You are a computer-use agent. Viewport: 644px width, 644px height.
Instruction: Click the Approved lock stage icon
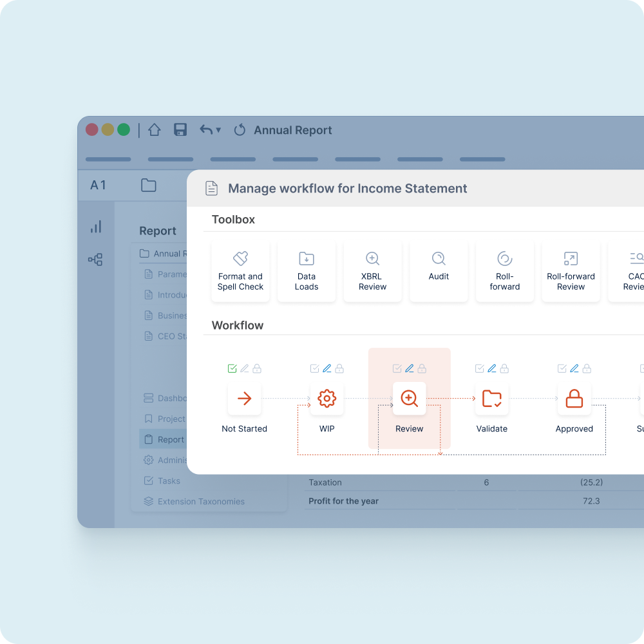pos(574,399)
